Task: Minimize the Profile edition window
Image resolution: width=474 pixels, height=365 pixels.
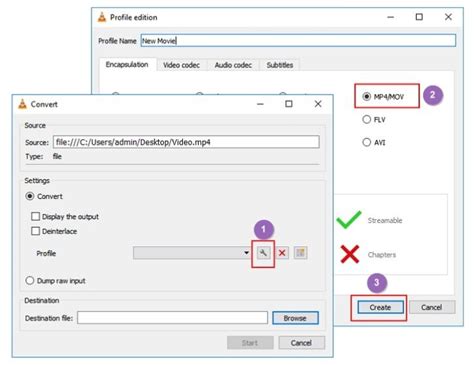Action: click(x=391, y=17)
